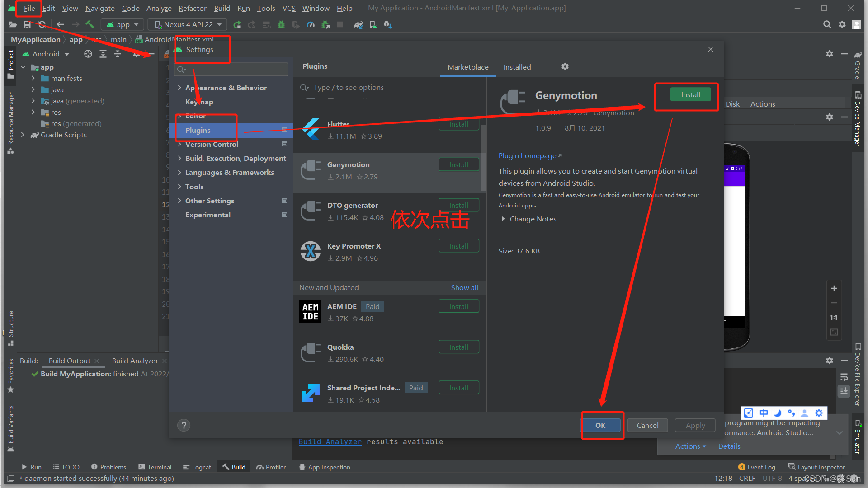Viewport: 868px width, 488px height.
Task: Focus the settings search field
Action: pos(231,69)
